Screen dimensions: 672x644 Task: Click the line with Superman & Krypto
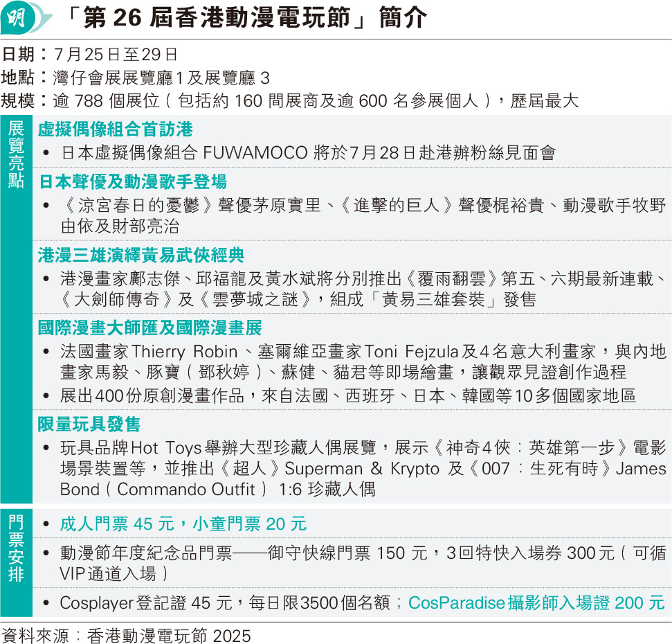[363, 468]
